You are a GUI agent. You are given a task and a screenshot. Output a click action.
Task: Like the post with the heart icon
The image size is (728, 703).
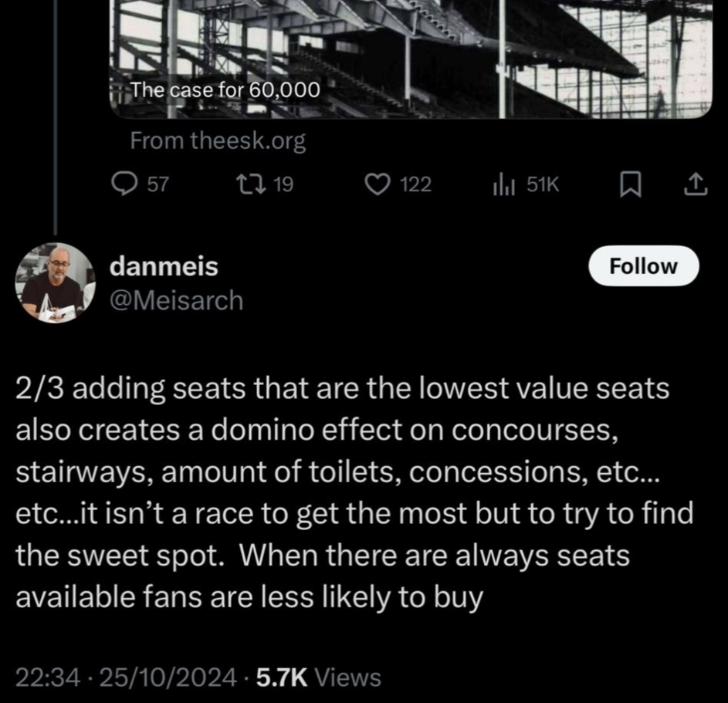pyautogui.click(x=376, y=184)
